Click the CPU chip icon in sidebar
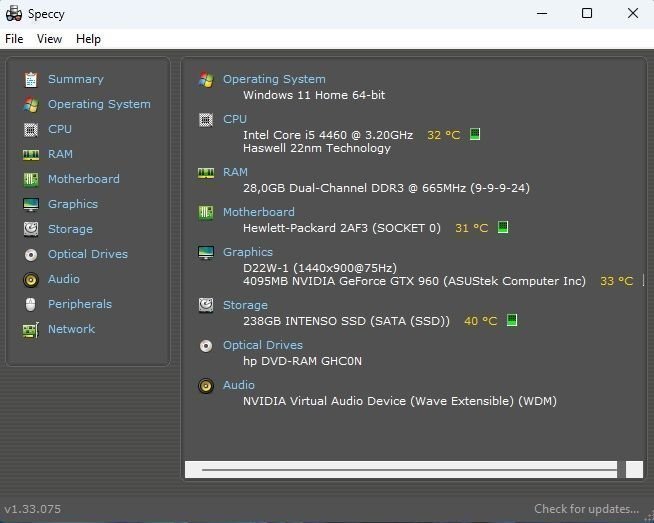Image resolution: width=654 pixels, height=523 pixels. (x=30, y=129)
